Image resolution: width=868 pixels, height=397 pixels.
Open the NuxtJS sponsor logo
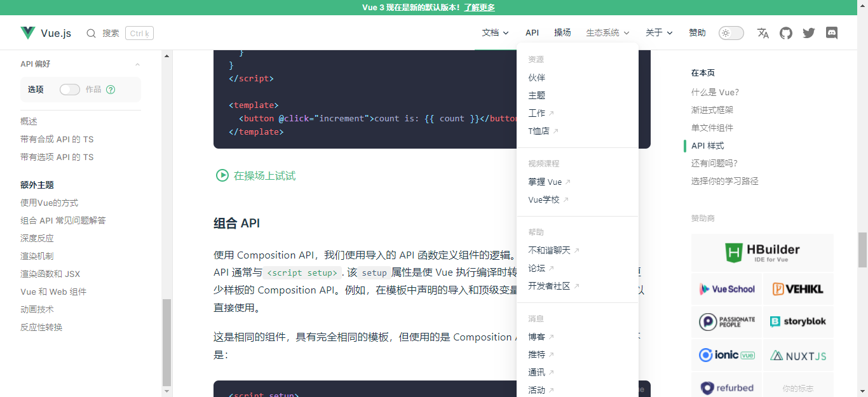click(x=799, y=355)
